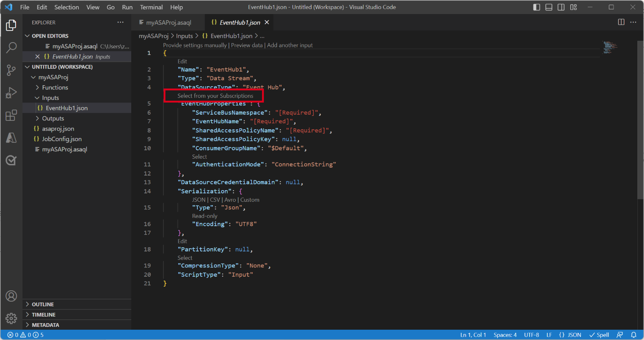Open the Manage settings gear icon
This screenshot has width=644, height=340.
pos(11,318)
